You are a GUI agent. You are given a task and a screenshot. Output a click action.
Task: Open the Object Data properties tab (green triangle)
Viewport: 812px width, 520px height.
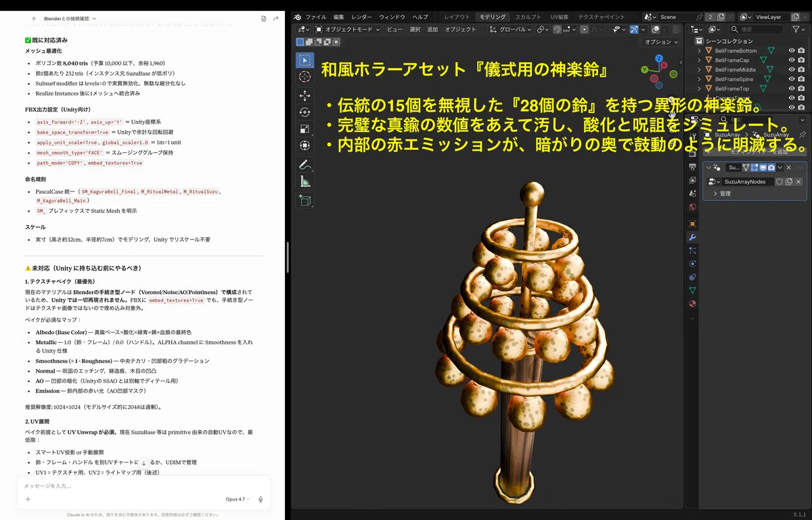pos(692,290)
